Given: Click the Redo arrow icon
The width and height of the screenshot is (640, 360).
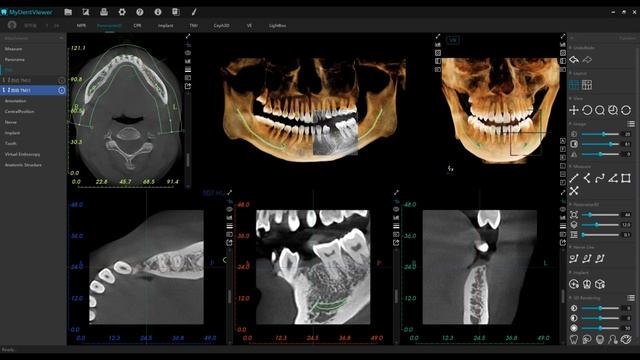Looking at the screenshot, I should (x=587, y=60).
